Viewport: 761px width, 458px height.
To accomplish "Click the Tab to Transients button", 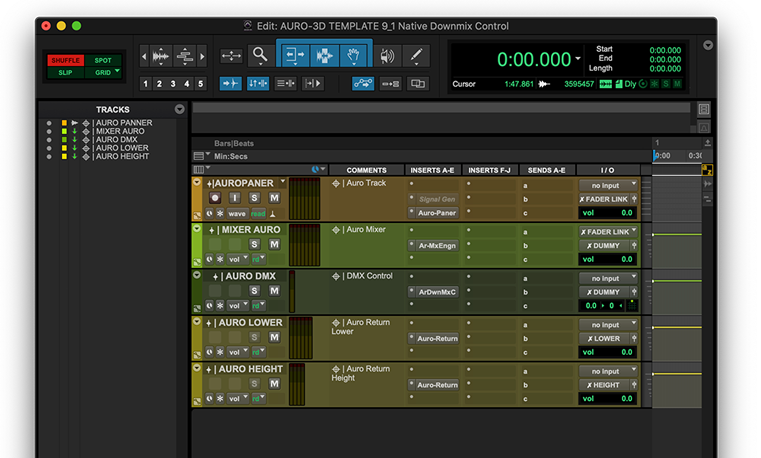I will (230, 84).
